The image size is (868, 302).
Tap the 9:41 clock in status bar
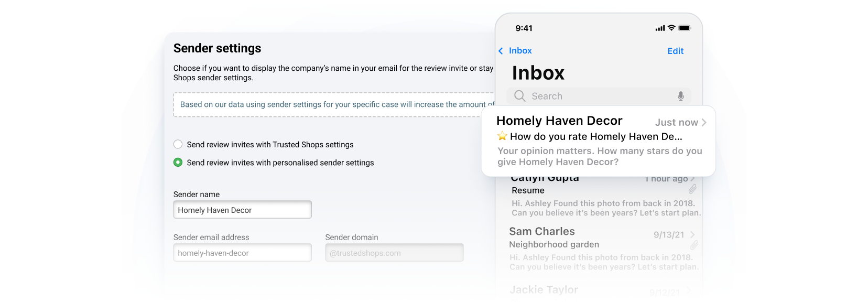click(x=524, y=28)
